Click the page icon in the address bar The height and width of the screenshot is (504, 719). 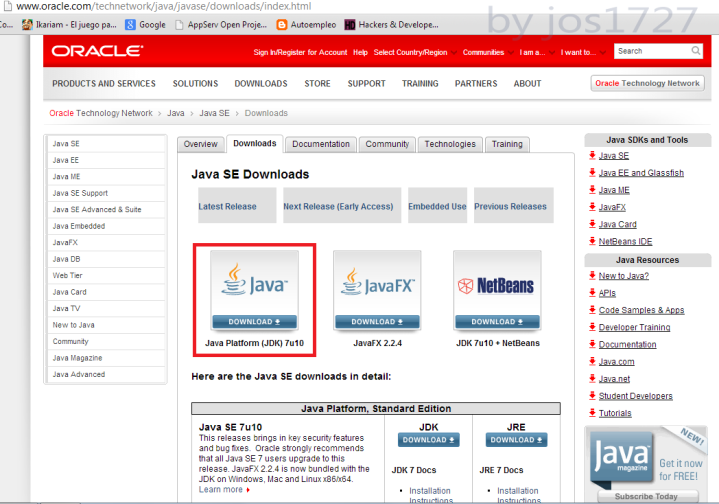pos(7,6)
